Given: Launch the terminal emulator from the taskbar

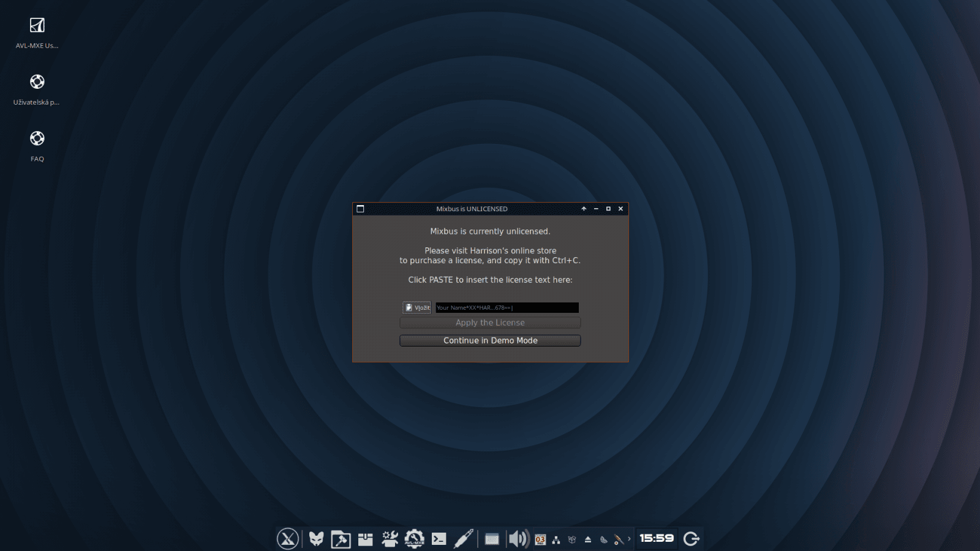Looking at the screenshot, I should tap(440, 539).
